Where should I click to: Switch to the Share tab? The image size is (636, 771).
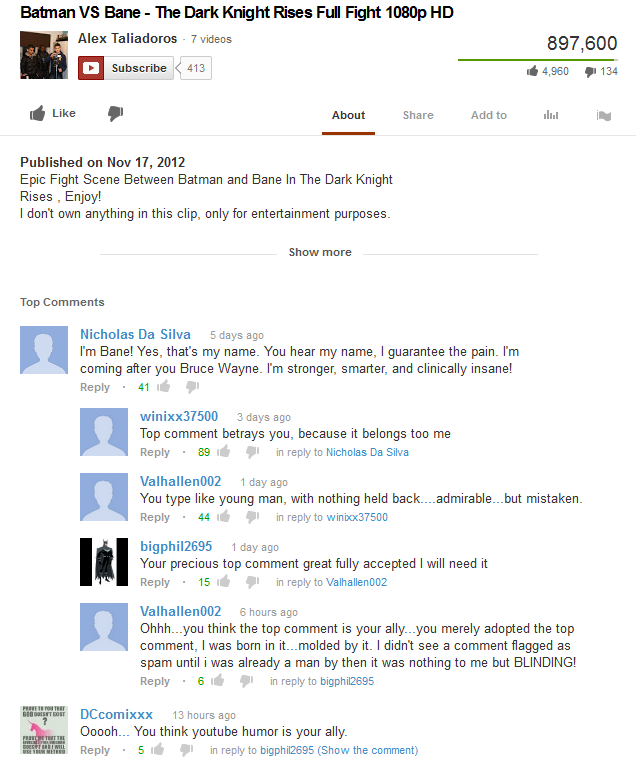point(418,115)
